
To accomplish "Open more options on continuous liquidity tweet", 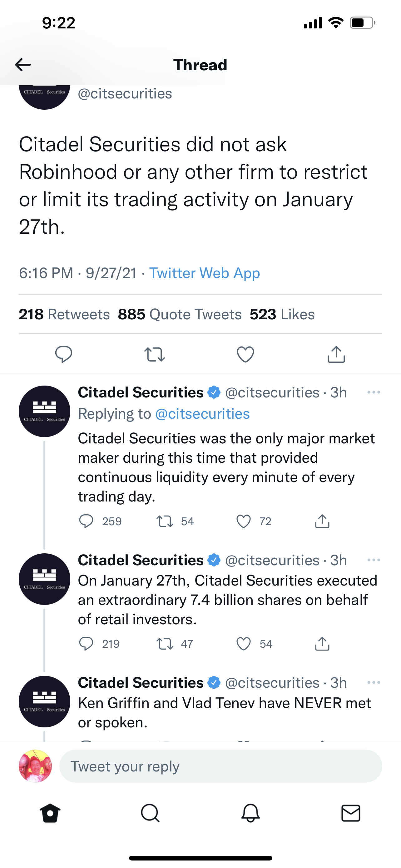I will [x=374, y=392].
